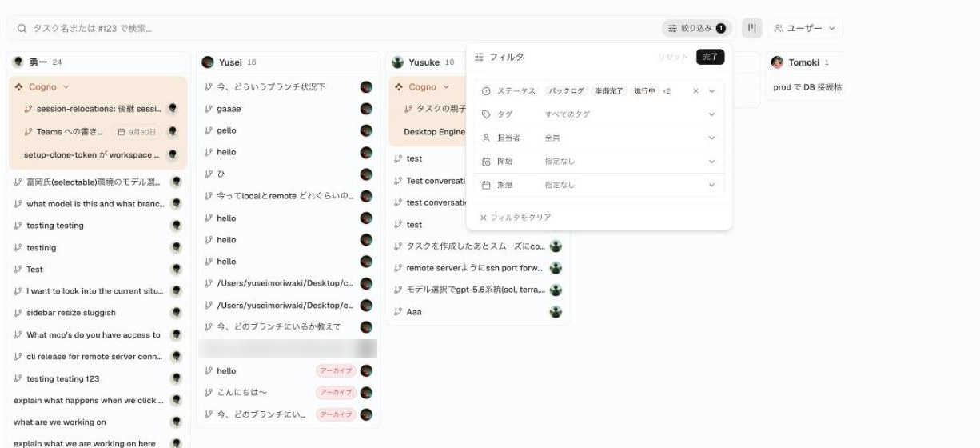Open the setup-clone-token task card
The image size is (980, 448).
[x=99, y=154]
